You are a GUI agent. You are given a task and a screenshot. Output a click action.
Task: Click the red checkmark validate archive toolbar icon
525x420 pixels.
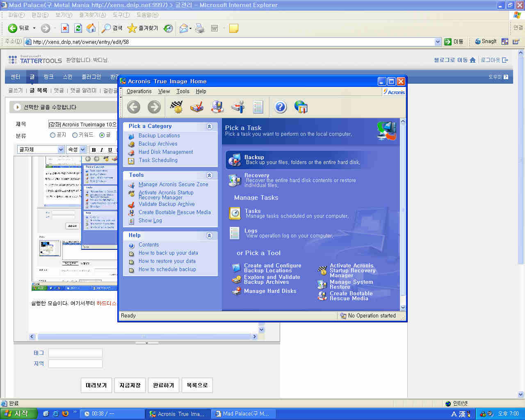pyautogui.click(x=197, y=107)
